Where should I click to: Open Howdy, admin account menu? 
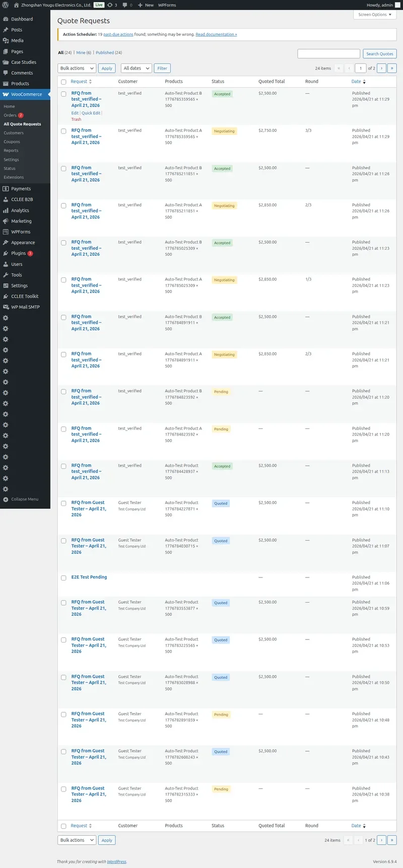point(383,5)
